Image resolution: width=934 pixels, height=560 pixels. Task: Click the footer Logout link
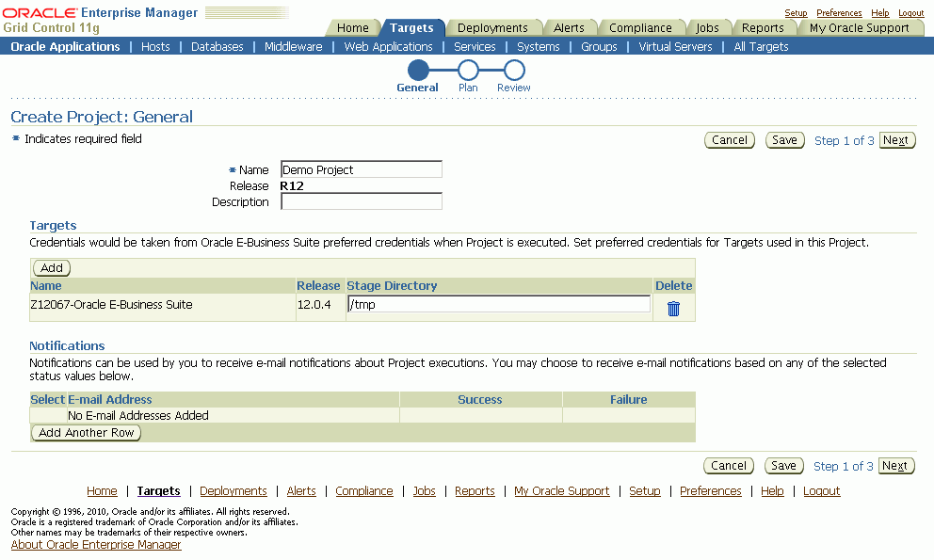[821, 491]
